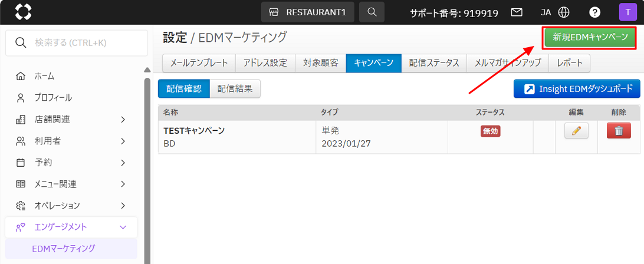Click the JA globe language selector

click(555, 12)
